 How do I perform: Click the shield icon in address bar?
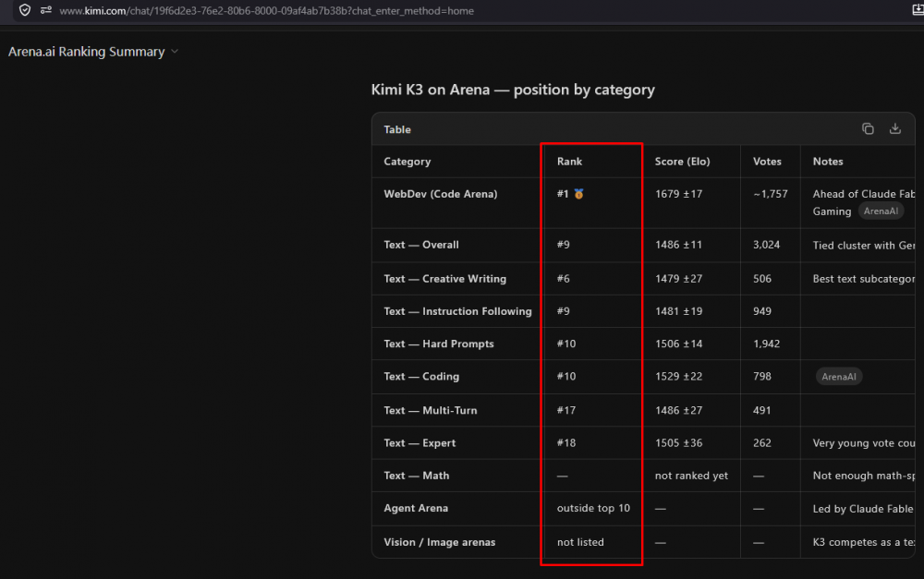pyautogui.click(x=25, y=10)
